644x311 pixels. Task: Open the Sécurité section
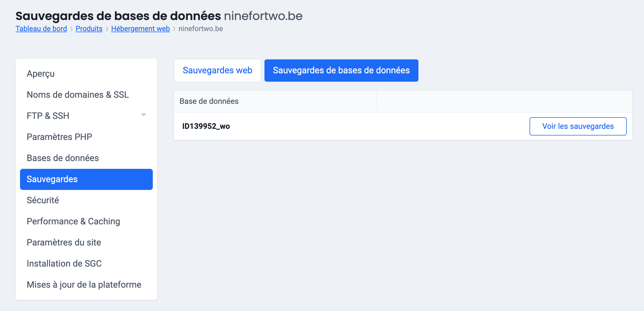[x=43, y=200]
